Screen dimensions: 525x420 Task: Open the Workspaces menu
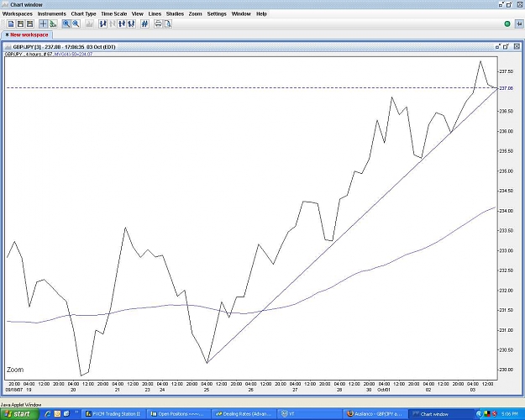coord(18,13)
